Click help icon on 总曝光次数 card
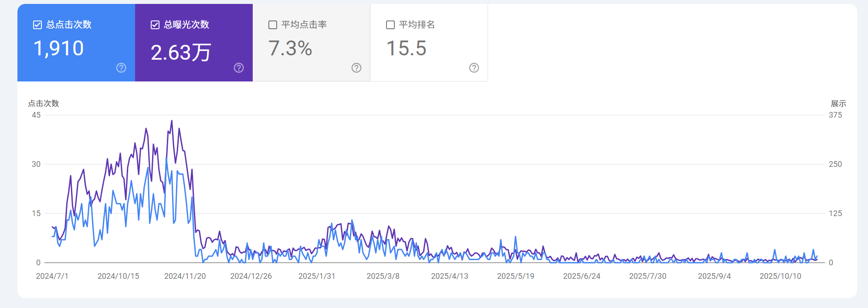Image resolution: width=868 pixels, height=308 pixels. [239, 68]
